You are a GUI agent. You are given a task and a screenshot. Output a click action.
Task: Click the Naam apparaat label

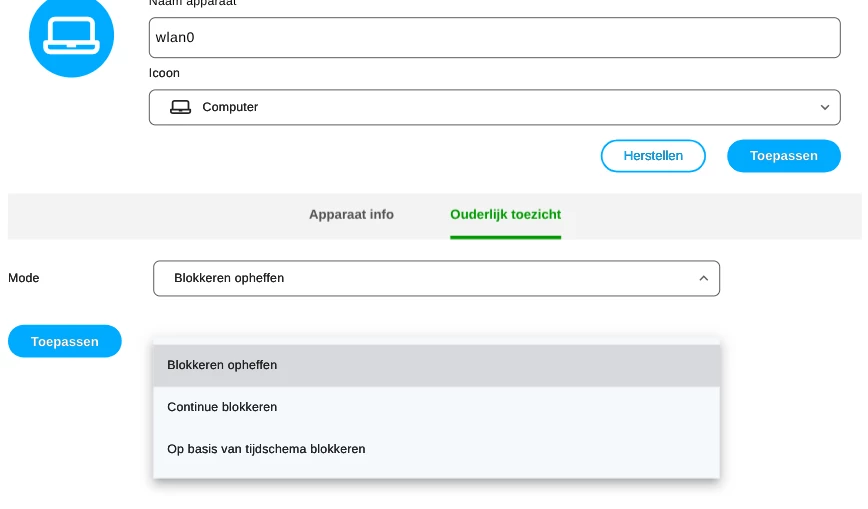coord(192,3)
